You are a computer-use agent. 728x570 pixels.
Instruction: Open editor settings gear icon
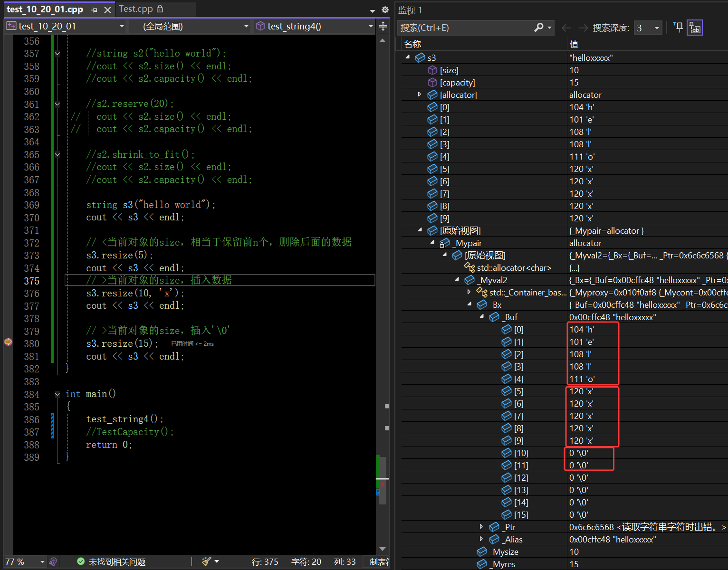click(x=385, y=9)
